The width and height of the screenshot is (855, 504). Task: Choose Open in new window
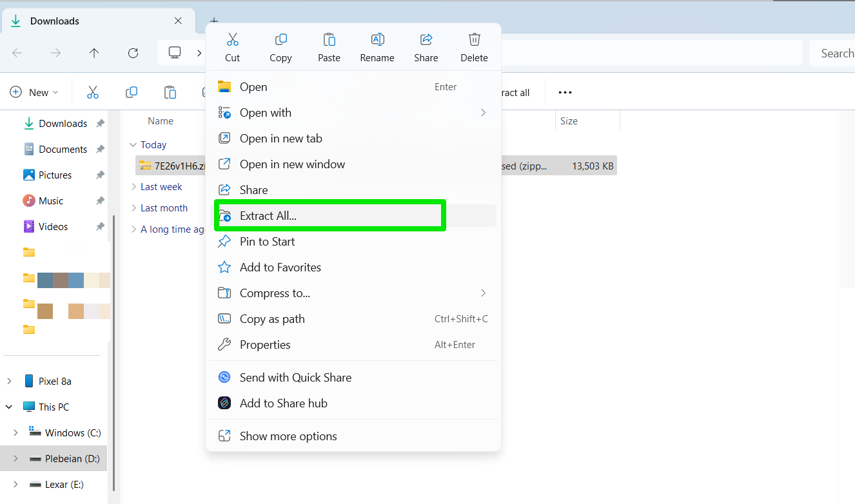[x=353, y=164]
